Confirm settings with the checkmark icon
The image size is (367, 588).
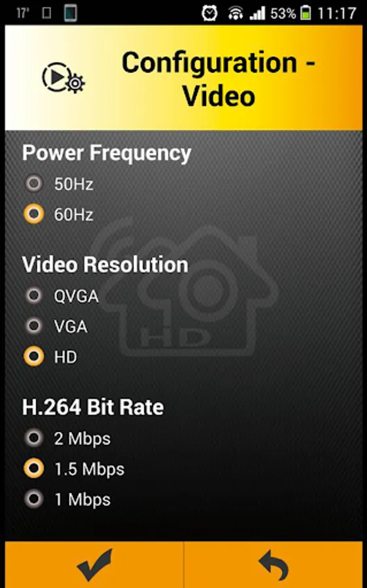[94, 565]
